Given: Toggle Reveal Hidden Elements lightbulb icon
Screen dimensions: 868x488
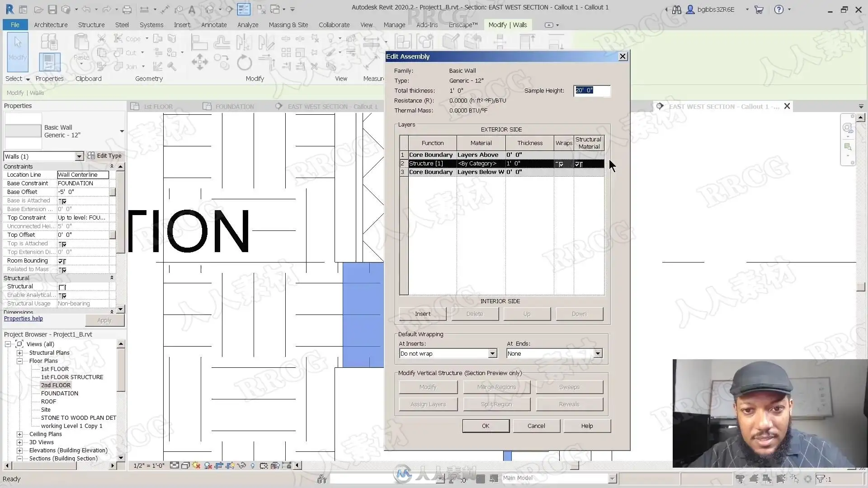Looking at the screenshot, I should [x=253, y=465].
